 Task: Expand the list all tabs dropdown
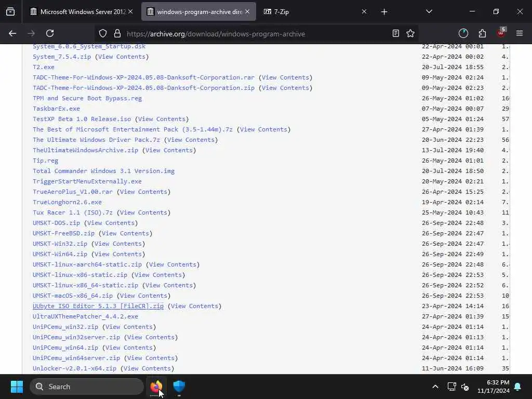pyautogui.click(x=429, y=11)
